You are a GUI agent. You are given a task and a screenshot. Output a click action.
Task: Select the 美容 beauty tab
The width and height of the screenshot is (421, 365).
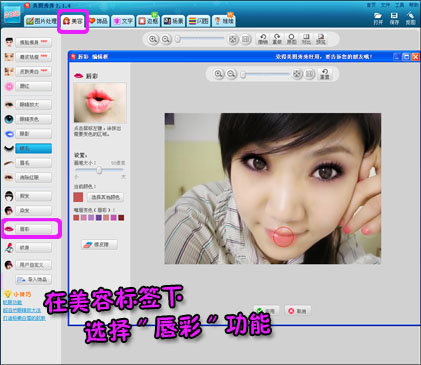[73, 21]
